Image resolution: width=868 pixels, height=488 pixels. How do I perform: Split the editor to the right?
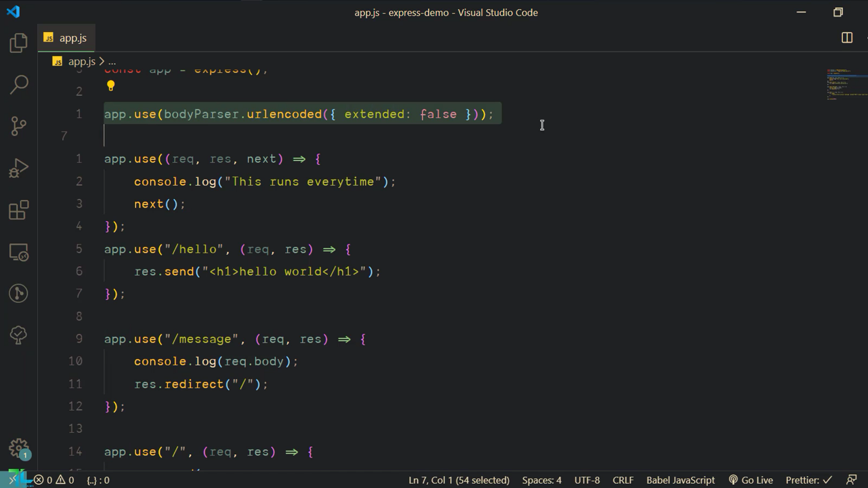(x=847, y=38)
